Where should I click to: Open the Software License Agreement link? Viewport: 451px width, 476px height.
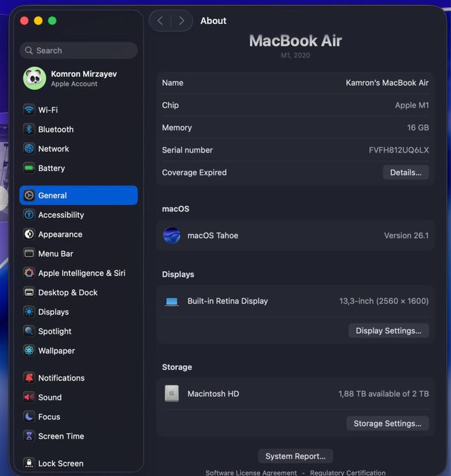[251, 473]
